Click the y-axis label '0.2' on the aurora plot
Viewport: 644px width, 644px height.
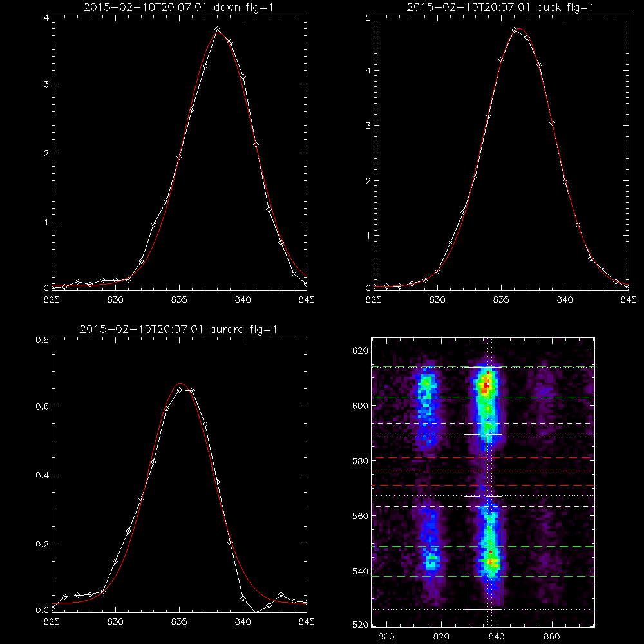pyautogui.click(x=42, y=544)
